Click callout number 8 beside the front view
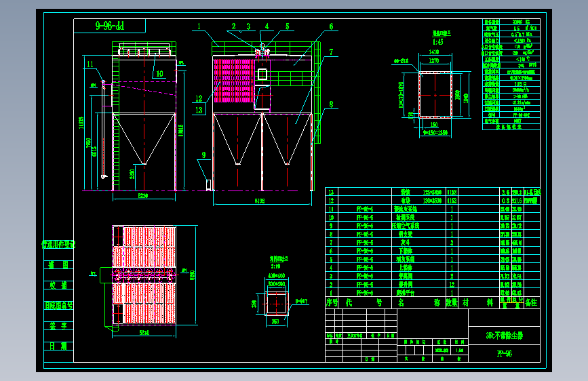 point(331,104)
